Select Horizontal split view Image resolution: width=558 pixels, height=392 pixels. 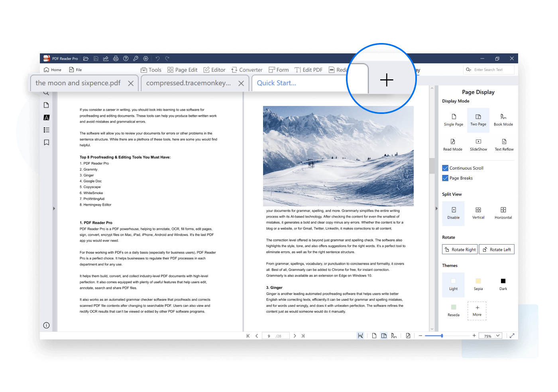(503, 213)
